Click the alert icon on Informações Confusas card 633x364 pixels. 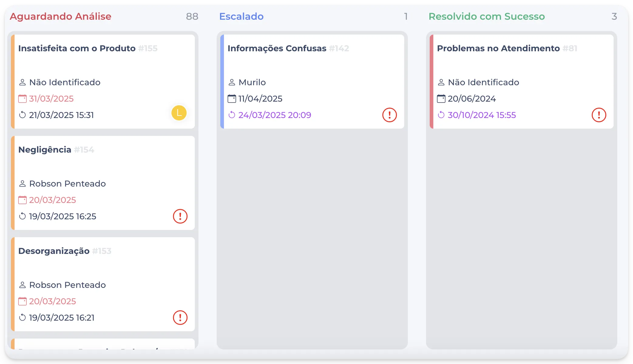[x=389, y=115]
